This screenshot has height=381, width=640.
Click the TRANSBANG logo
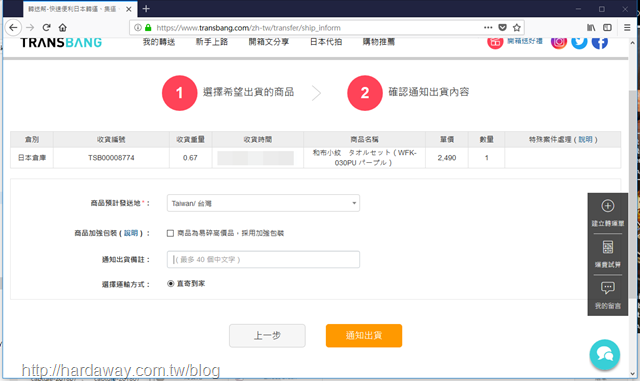click(x=61, y=42)
